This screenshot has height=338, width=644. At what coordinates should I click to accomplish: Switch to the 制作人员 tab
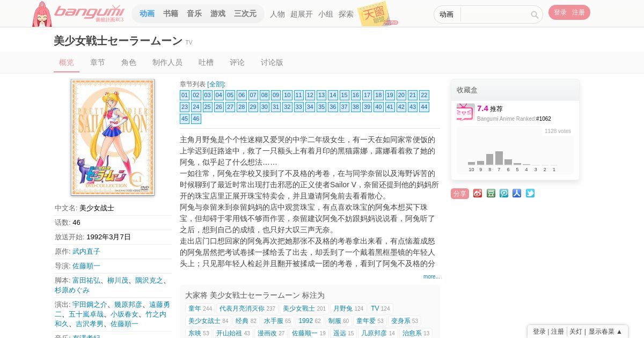tap(167, 62)
